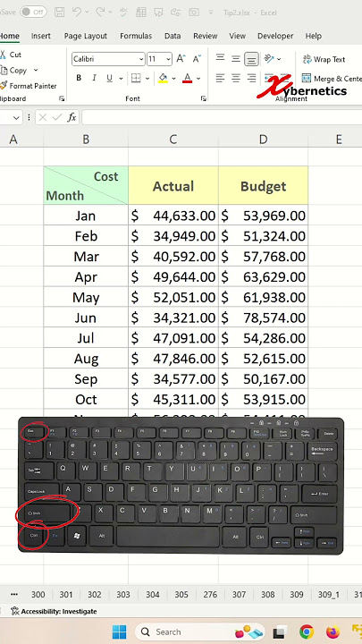The image size is (362, 644).
Task: Switch to the Formulas ribbon tab
Action: 136,36
